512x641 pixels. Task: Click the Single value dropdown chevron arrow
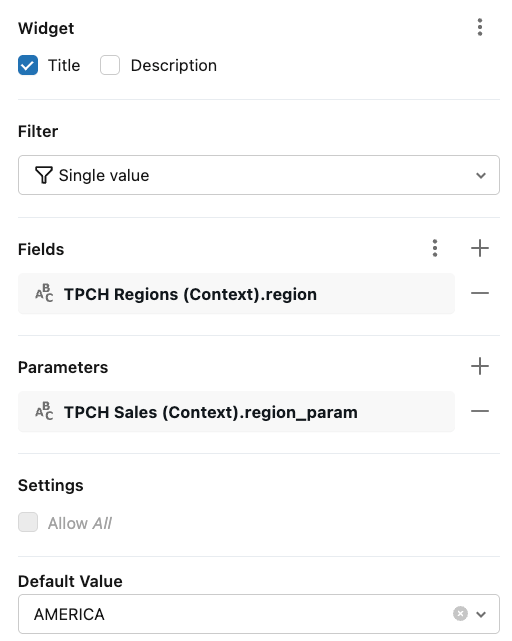coord(481,175)
